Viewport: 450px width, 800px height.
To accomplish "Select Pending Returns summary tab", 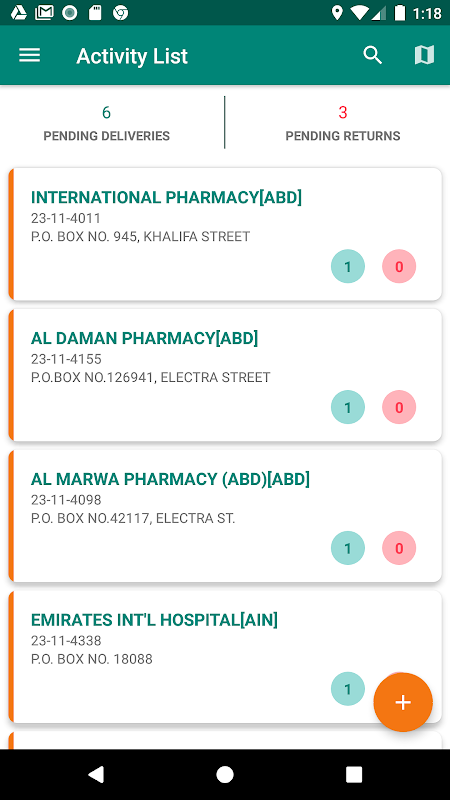I will [343, 123].
